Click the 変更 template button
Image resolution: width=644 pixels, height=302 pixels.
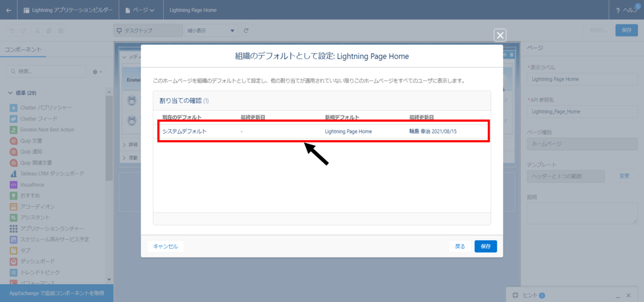[x=624, y=176]
